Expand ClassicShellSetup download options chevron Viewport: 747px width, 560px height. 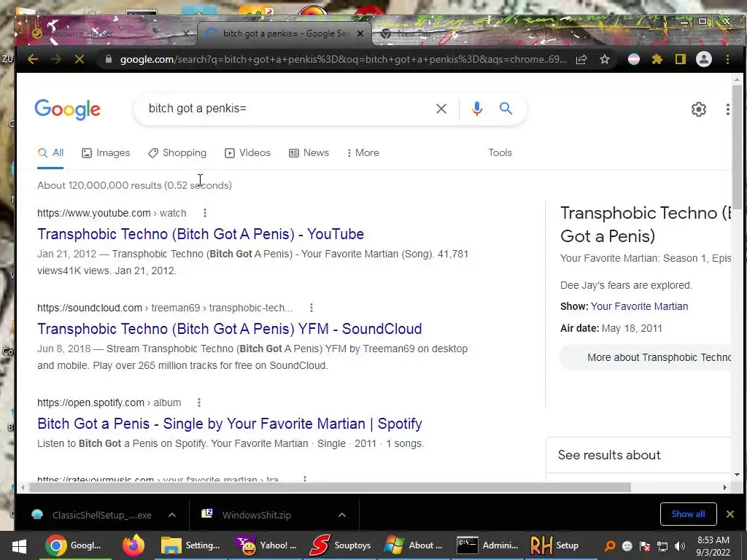tap(172, 515)
